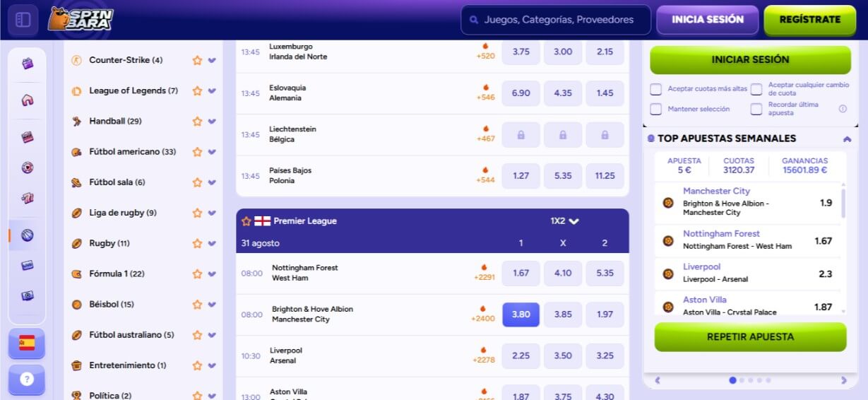Enable Aceptar cuotas más altas checkbox
Image resolution: width=868 pixels, height=400 pixels.
pyautogui.click(x=656, y=89)
